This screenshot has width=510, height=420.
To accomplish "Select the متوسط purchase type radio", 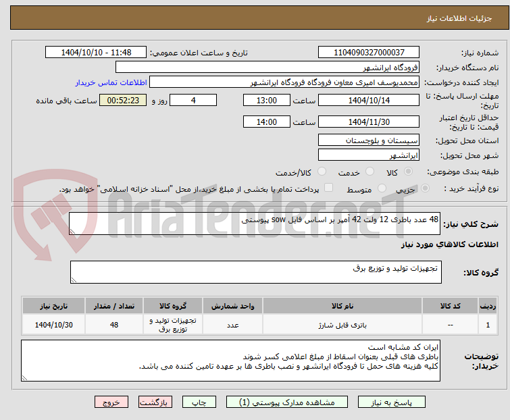I will click(x=382, y=188).
